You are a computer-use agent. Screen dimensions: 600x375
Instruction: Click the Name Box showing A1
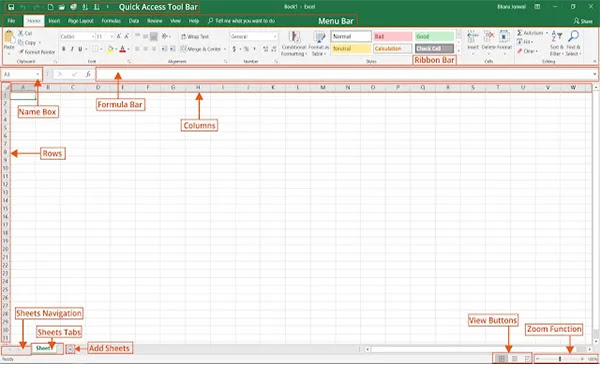pos(19,74)
